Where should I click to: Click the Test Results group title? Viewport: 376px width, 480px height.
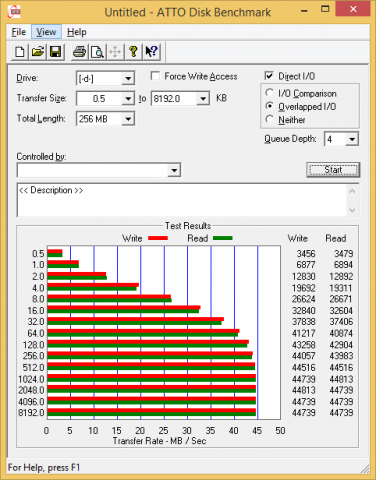pyautogui.click(x=188, y=226)
